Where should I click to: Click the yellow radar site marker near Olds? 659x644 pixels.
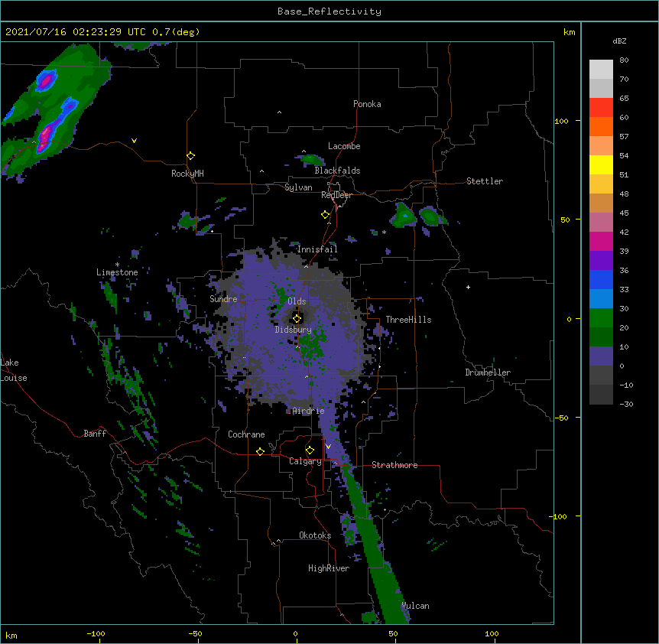tap(297, 318)
